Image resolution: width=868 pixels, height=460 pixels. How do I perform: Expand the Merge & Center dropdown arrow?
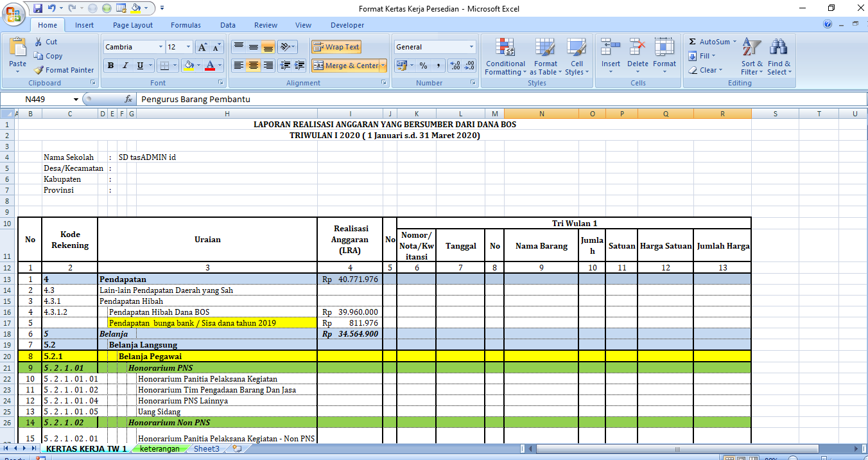pyautogui.click(x=383, y=66)
